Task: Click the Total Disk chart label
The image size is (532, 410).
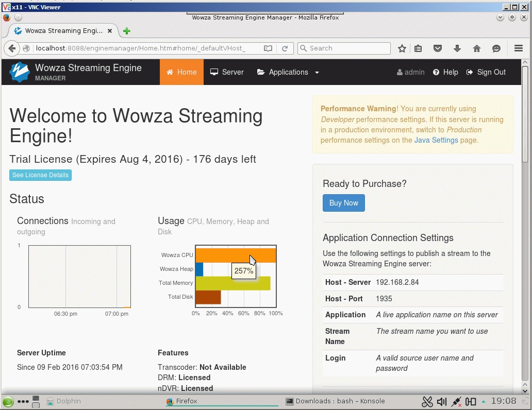Action: pyautogui.click(x=180, y=297)
